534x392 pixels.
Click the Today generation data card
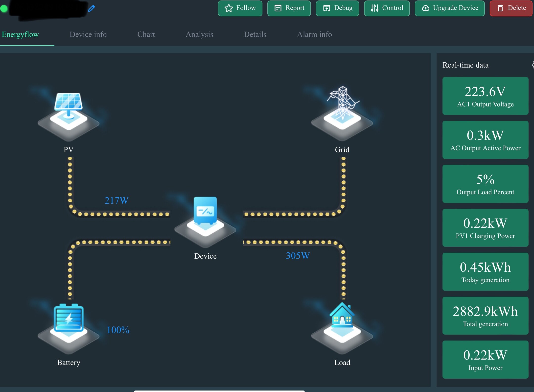(485, 272)
